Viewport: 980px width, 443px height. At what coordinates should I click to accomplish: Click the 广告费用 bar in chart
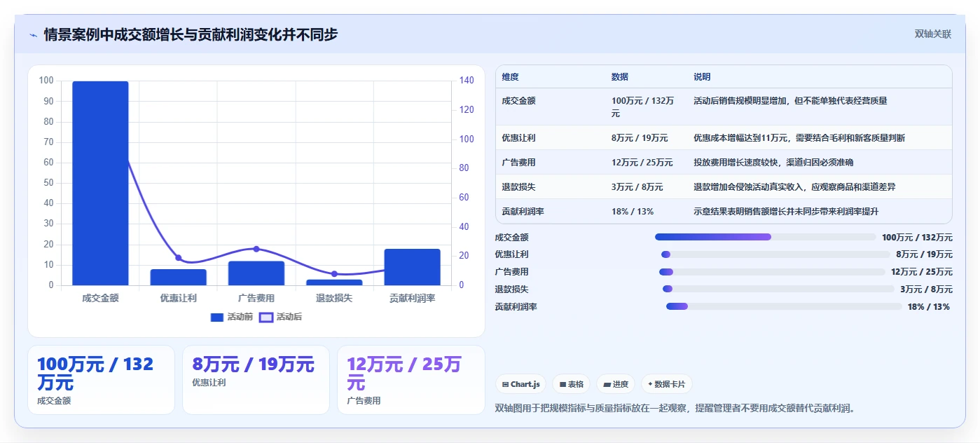(x=256, y=273)
